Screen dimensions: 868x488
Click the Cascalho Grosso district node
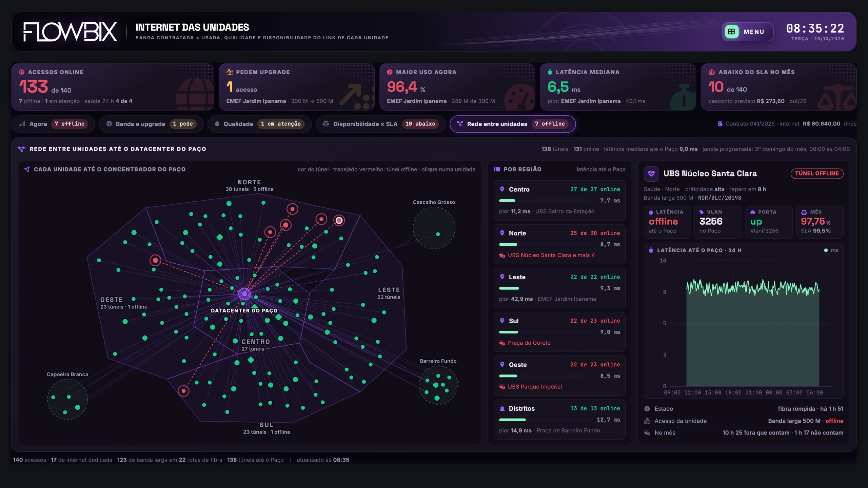pyautogui.click(x=438, y=234)
